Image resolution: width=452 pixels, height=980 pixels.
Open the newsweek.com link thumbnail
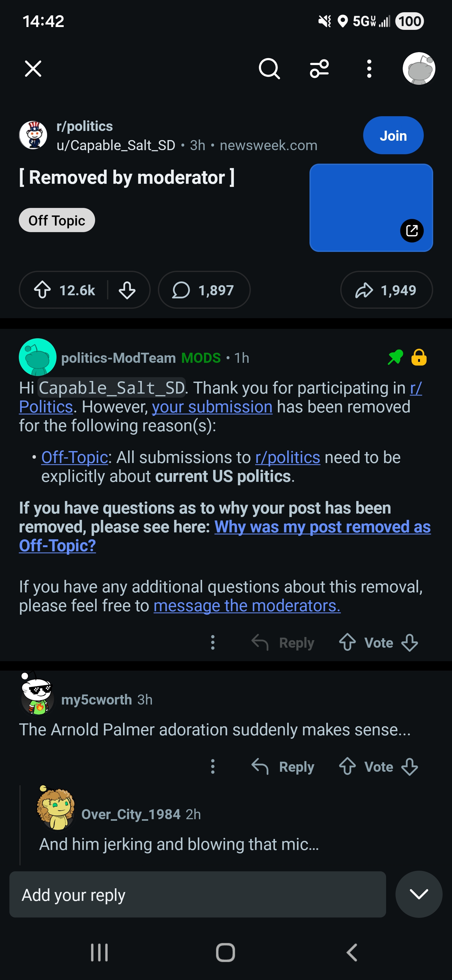pyautogui.click(x=371, y=208)
